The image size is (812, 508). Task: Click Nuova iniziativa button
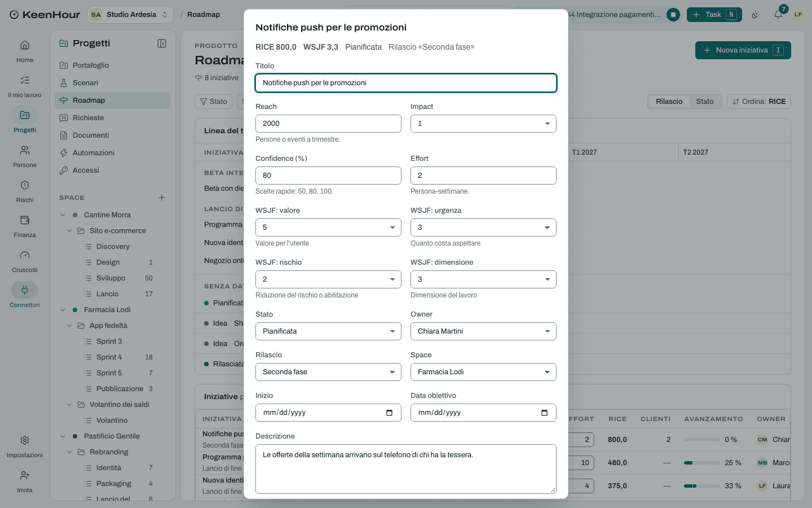(x=743, y=50)
